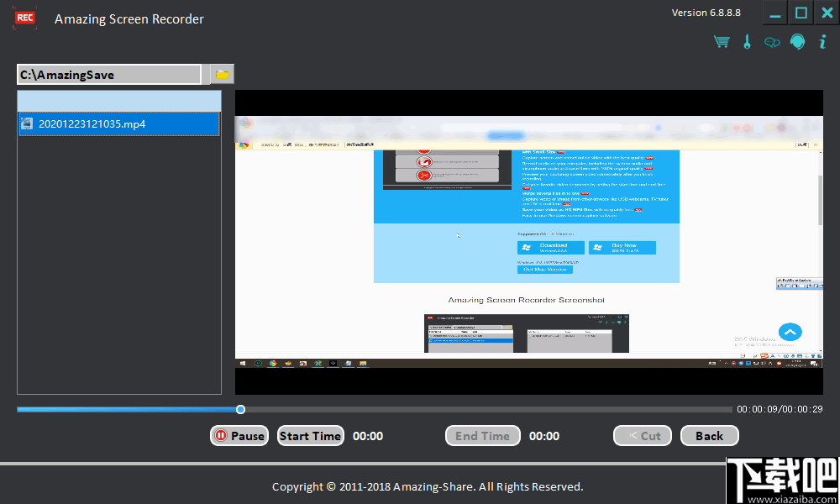View program info using the "i" icon
This screenshot has height=504, width=840.
[x=822, y=41]
